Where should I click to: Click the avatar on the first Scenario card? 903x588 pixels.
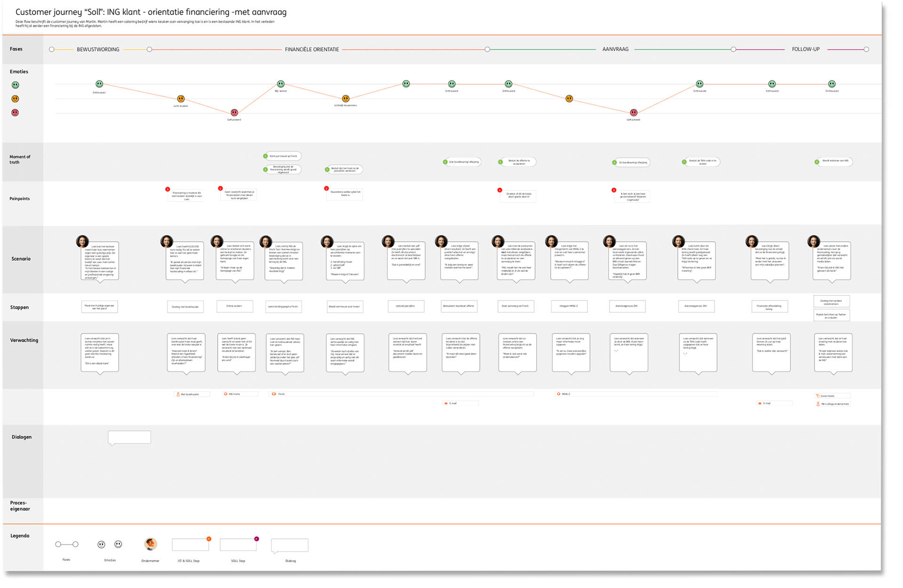(82, 241)
